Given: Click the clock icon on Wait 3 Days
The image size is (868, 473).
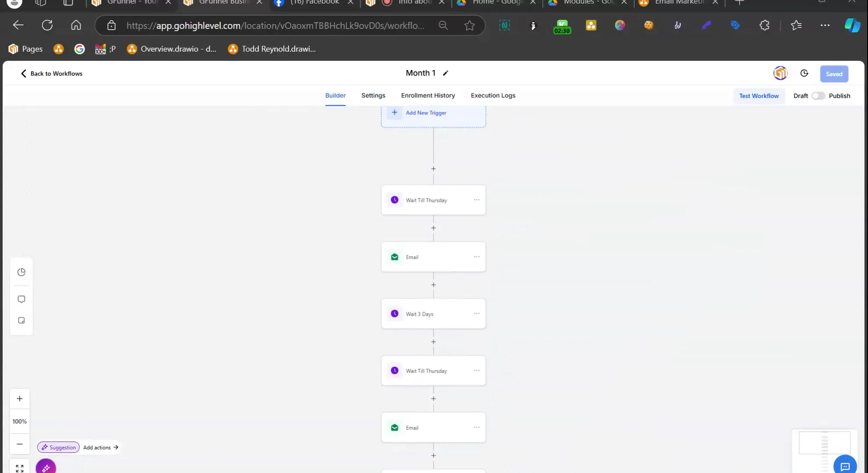Looking at the screenshot, I should [395, 314].
